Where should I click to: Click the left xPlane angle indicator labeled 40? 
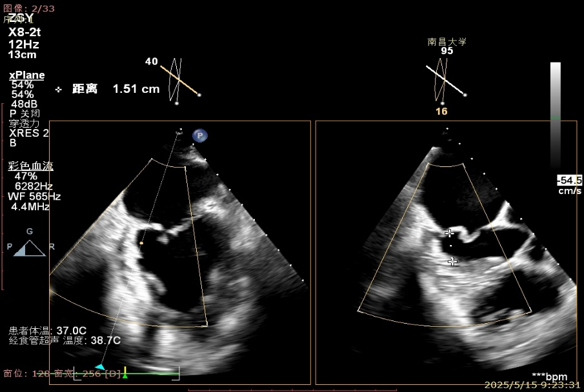click(181, 81)
